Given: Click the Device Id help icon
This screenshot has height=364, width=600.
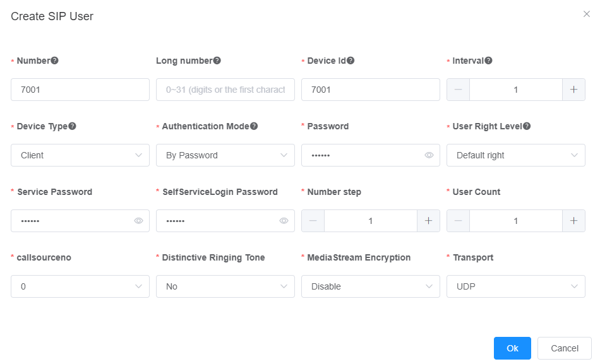Looking at the screenshot, I should click(x=351, y=61).
